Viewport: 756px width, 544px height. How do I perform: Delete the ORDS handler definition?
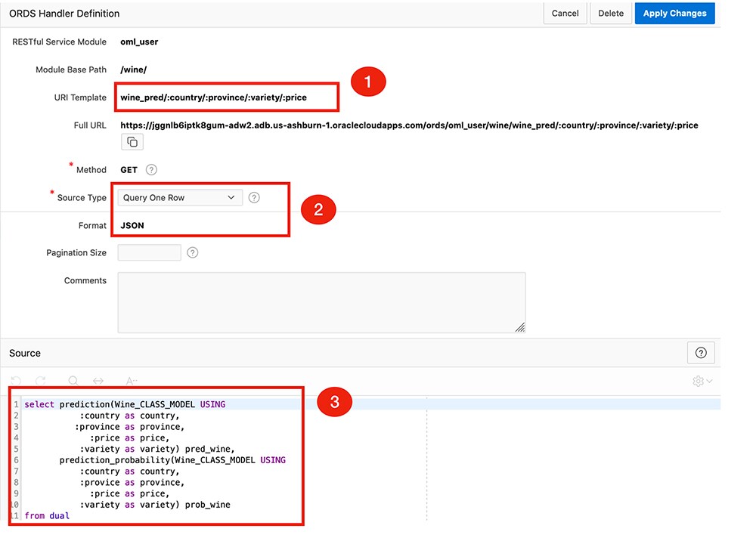611,13
